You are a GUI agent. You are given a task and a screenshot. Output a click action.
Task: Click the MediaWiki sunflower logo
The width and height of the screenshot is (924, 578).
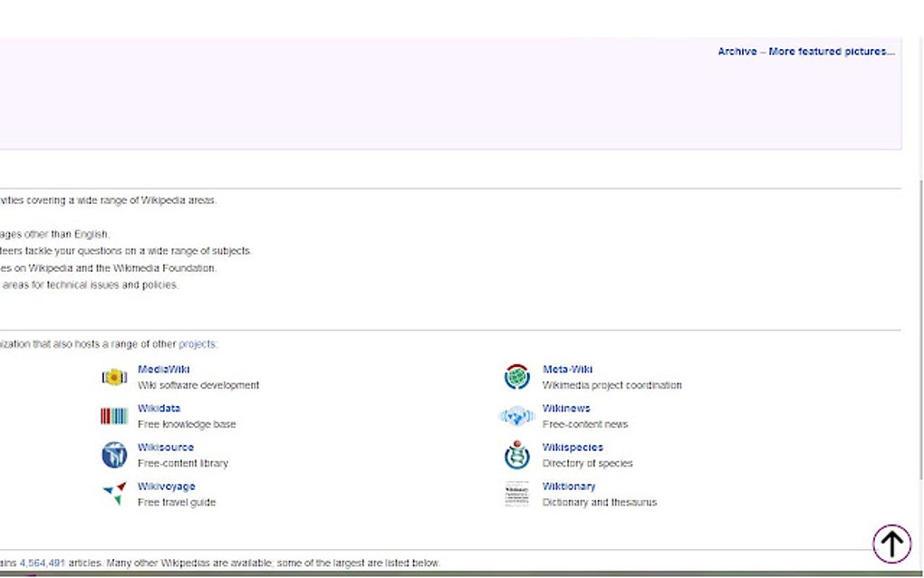[x=113, y=376]
